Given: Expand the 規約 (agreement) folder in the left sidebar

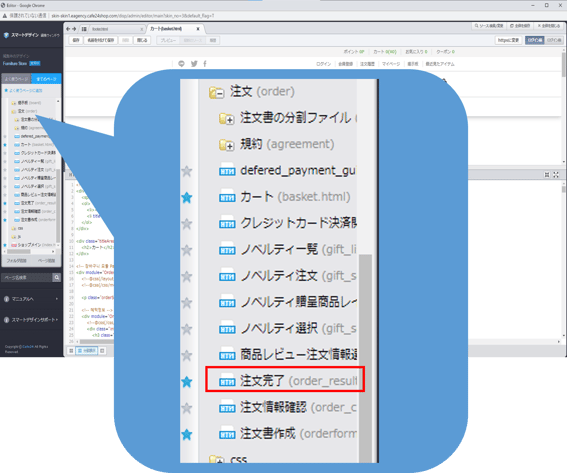Looking at the screenshot, I should pyautogui.click(x=16, y=128).
